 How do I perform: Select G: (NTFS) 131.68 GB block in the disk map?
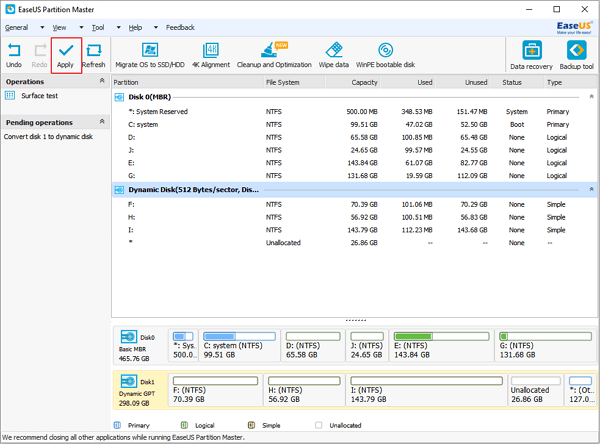tap(546, 345)
